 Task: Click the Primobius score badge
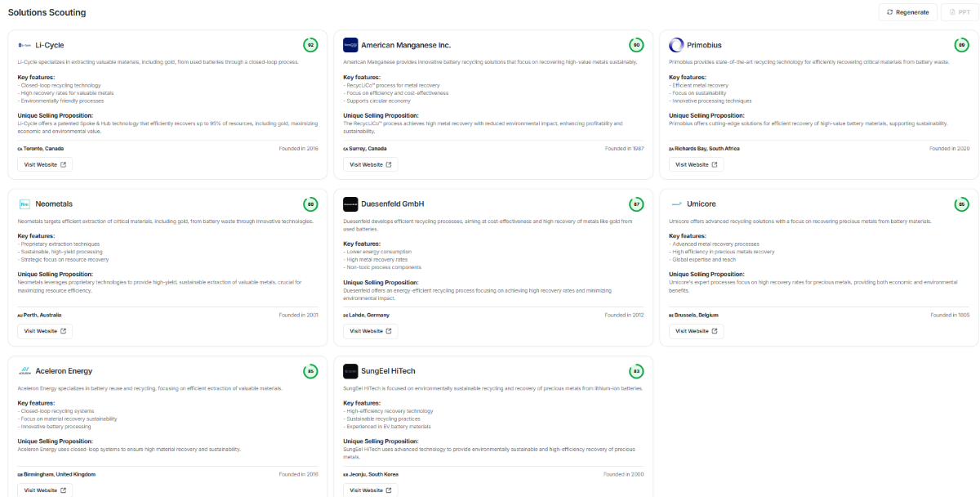coord(962,45)
